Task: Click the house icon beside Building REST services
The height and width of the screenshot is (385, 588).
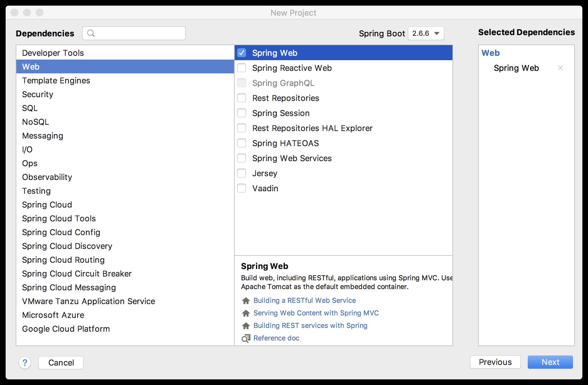Action: pos(246,326)
